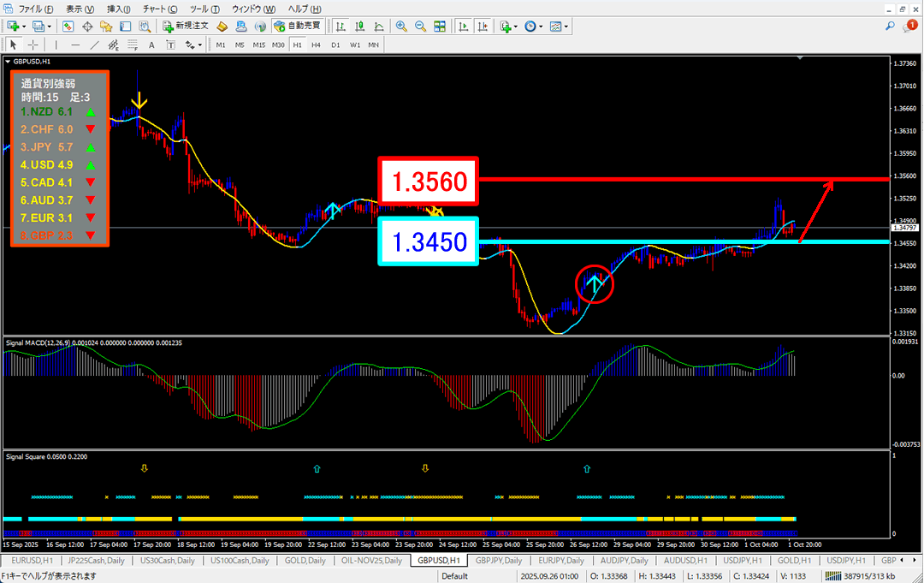Click the zoom in magnifier icon

[x=401, y=27]
